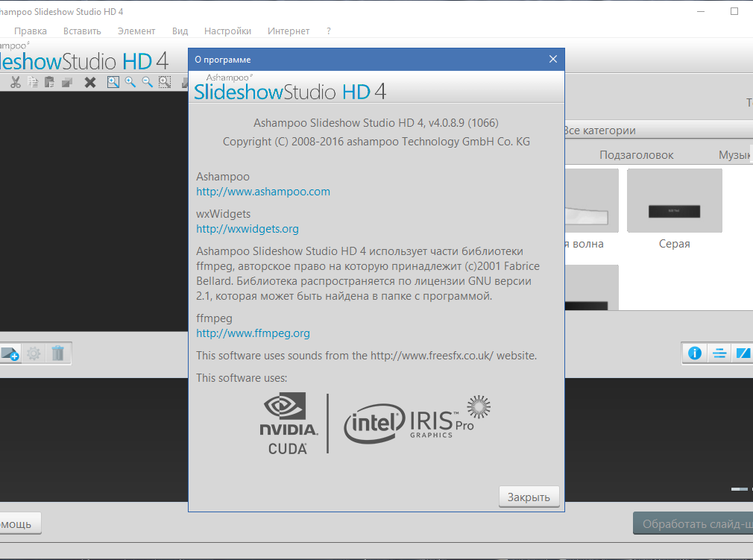Viewport: 753px width, 560px height.
Task: Click the add image icon with plus
Action: [x=10, y=353]
